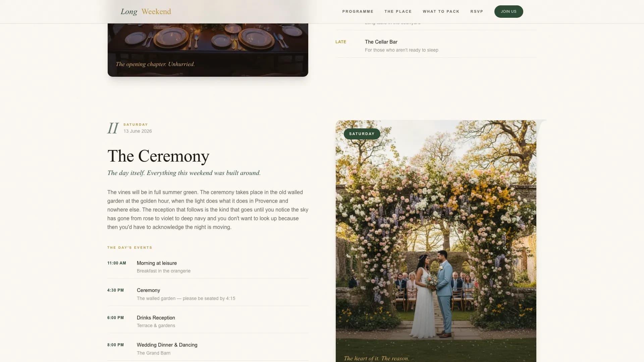Click the Roman numeral II marker
This screenshot has height=362, width=644.
coord(113,128)
